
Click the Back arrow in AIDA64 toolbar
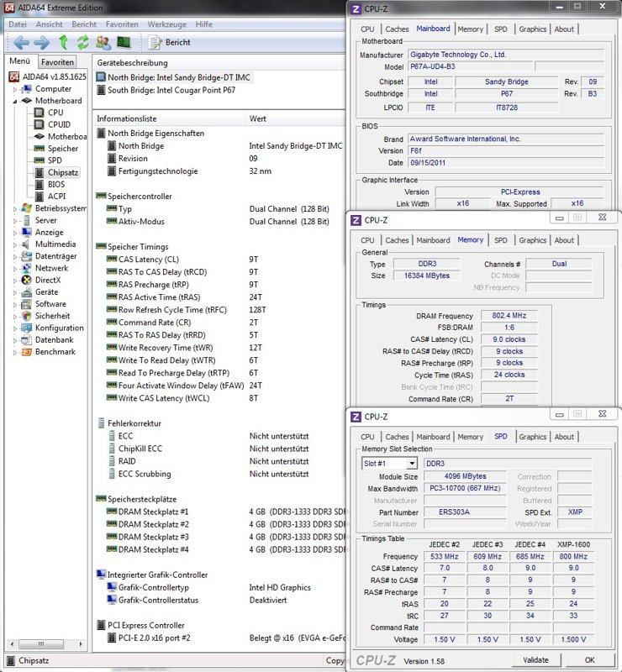point(21,43)
